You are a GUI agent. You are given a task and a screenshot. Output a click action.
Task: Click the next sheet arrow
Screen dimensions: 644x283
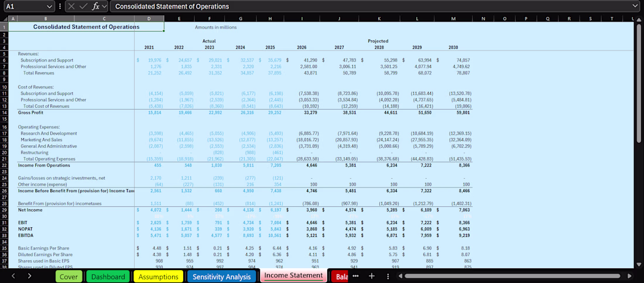[x=29, y=277]
